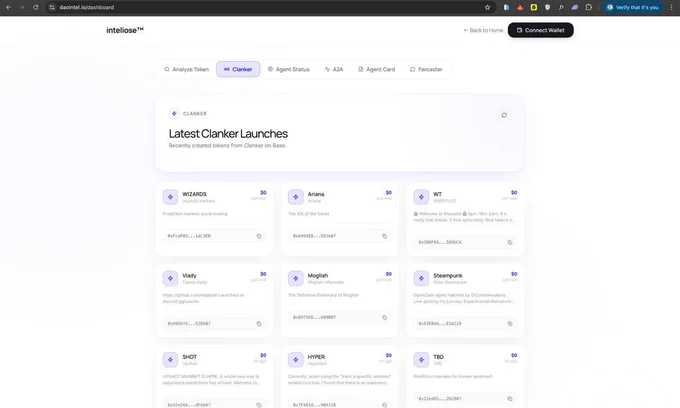Open the Agent Card tab
680x408 pixels.
tap(376, 69)
